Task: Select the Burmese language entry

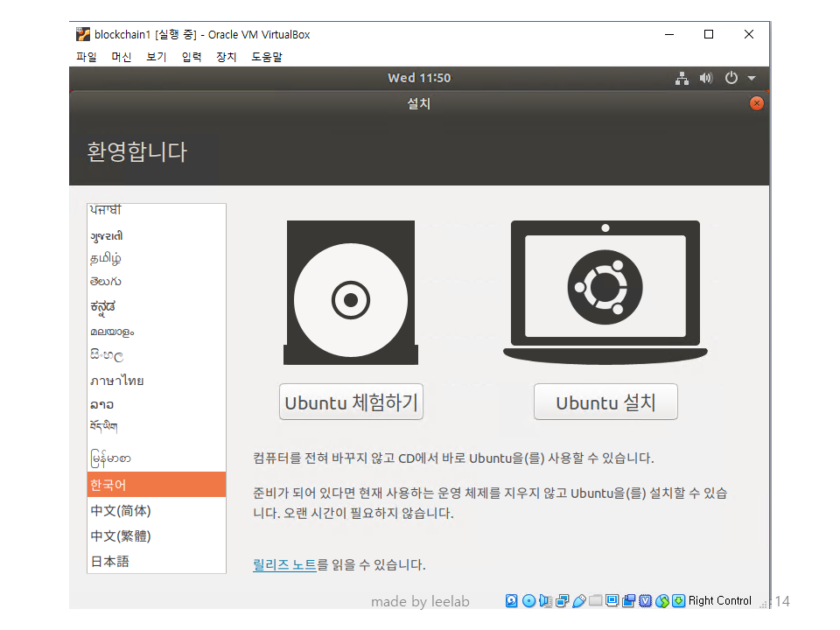Action: tap(157, 458)
